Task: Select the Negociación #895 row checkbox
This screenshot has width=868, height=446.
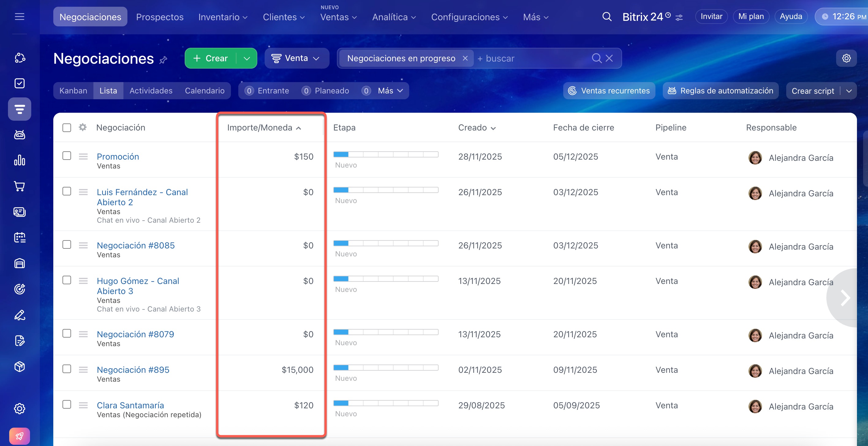Action: click(x=67, y=369)
